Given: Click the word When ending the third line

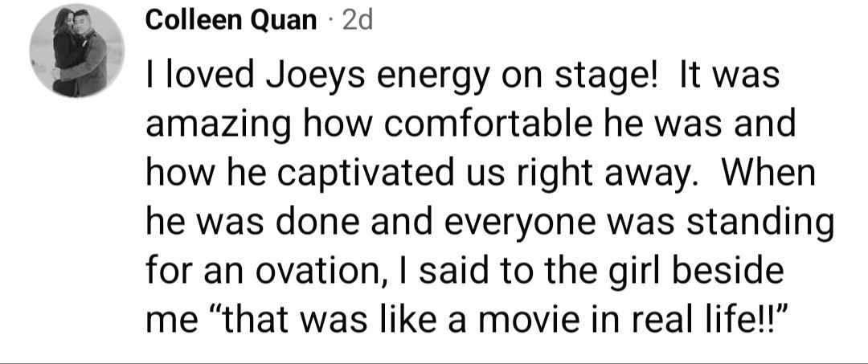Looking at the screenshot, I should pyautogui.click(x=768, y=173).
